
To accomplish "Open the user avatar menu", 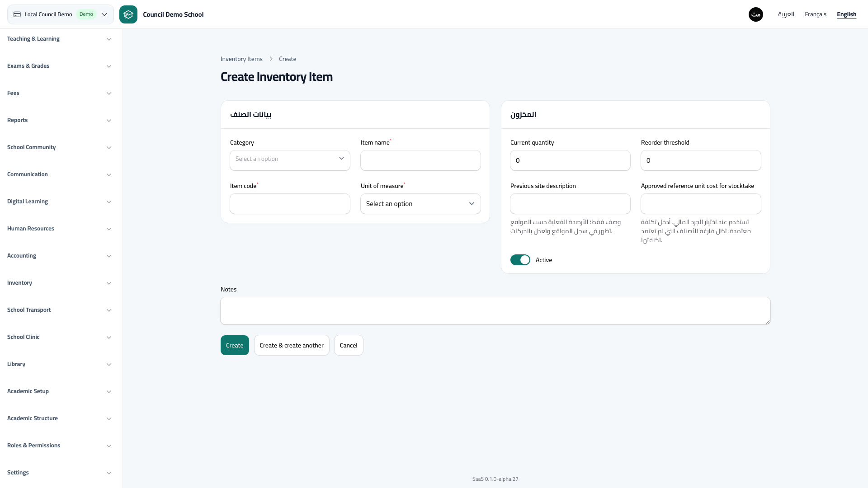I will point(756,14).
